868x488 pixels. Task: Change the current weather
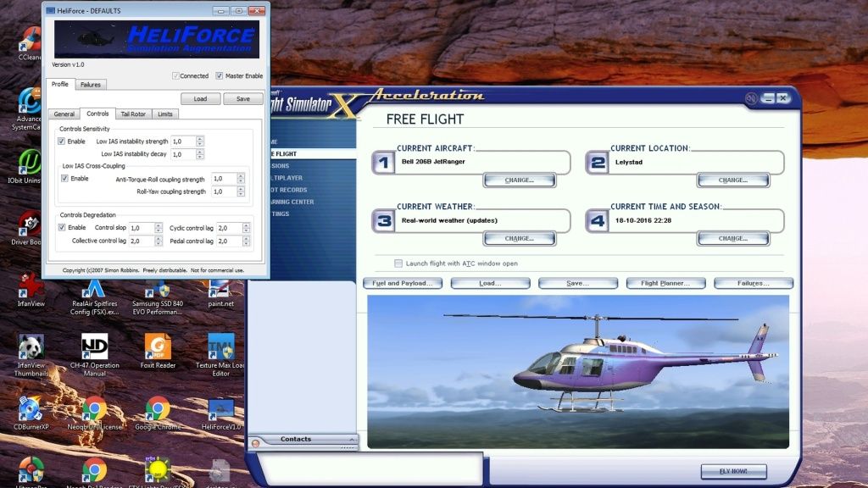tap(520, 238)
